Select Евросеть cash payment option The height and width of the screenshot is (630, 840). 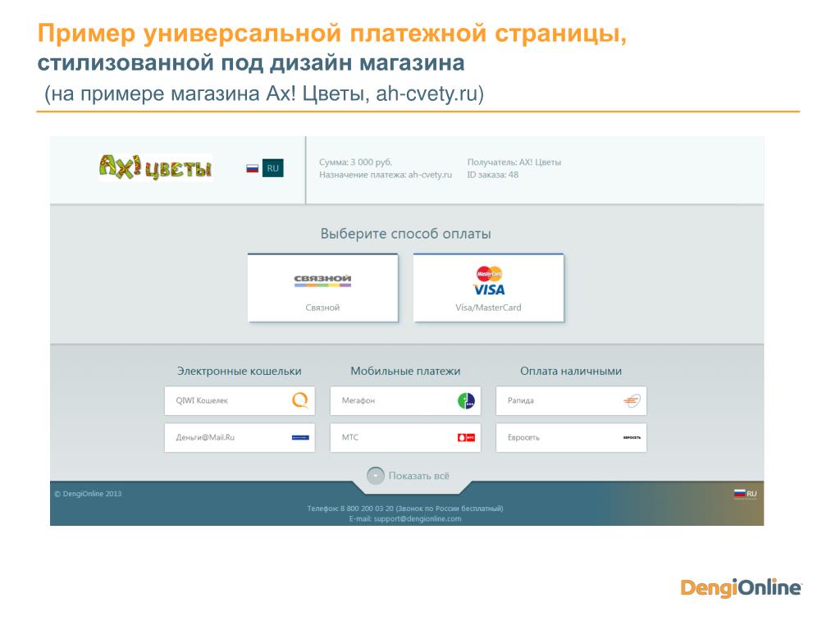[x=571, y=438]
